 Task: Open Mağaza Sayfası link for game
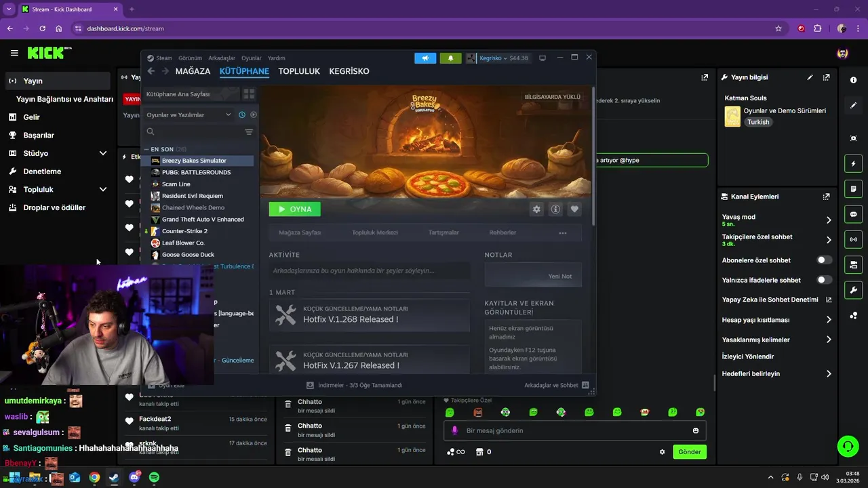300,232
